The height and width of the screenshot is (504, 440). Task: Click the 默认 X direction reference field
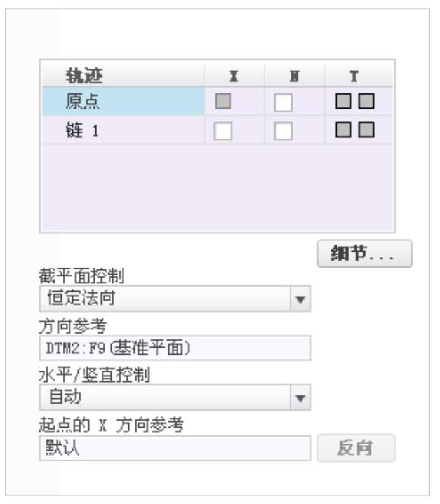[175, 448]
